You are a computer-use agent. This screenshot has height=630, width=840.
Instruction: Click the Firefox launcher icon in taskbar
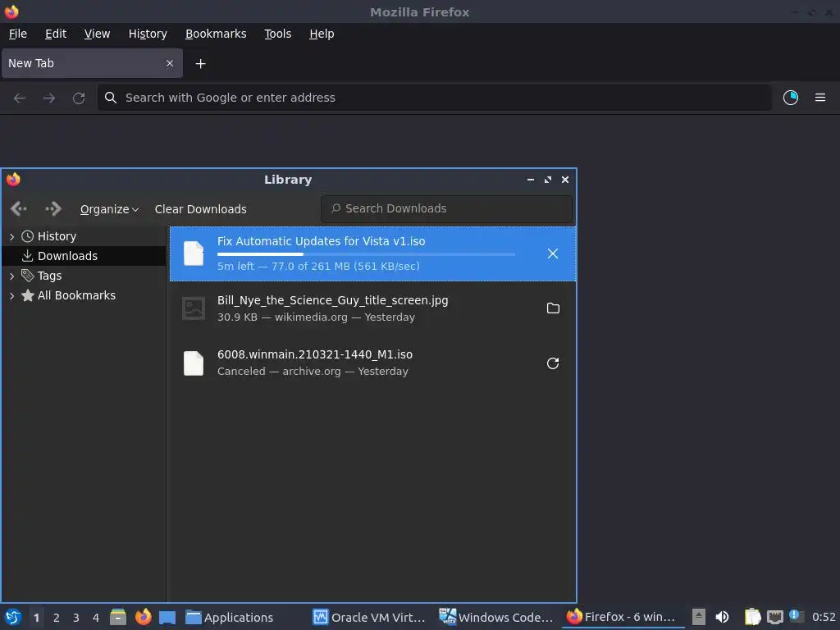[x=143, y=617]
